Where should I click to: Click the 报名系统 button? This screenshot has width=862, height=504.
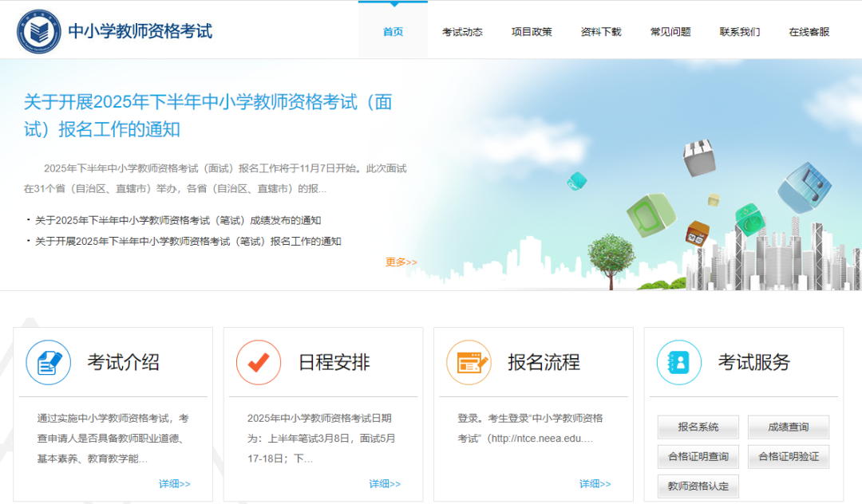(x=698, y=427)
